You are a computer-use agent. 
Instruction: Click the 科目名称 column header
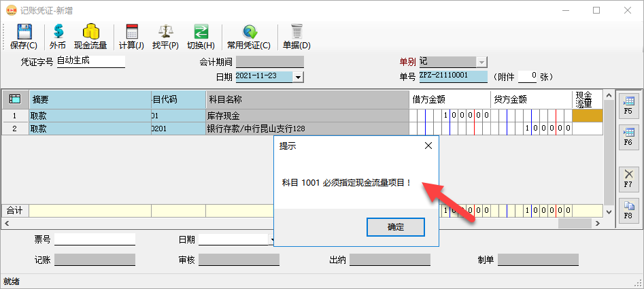[307, 100]
